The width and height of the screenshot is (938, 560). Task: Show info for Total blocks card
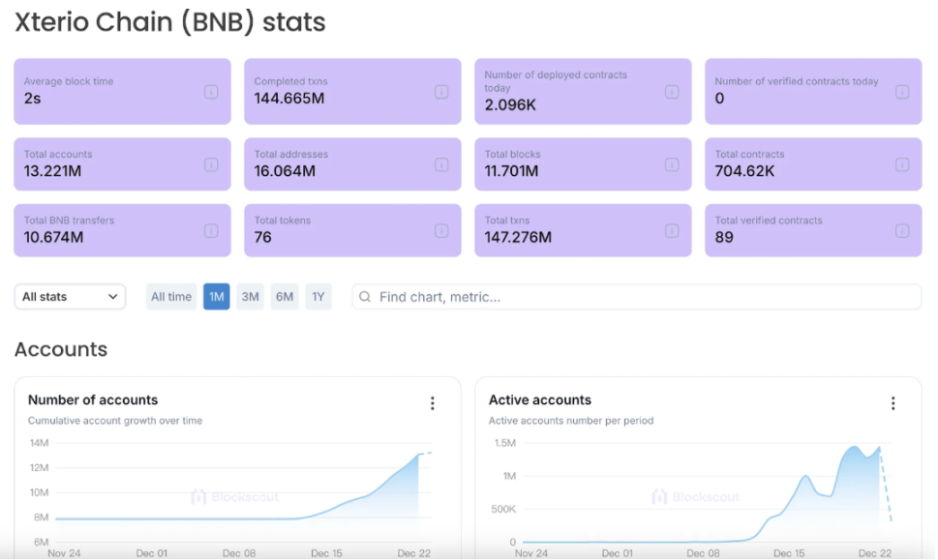click(672, 164)
